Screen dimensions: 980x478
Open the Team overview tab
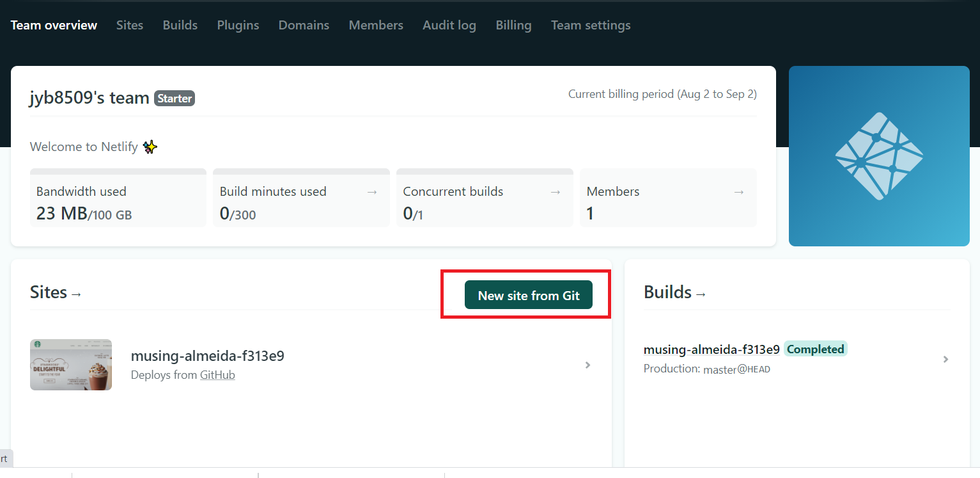54,25
